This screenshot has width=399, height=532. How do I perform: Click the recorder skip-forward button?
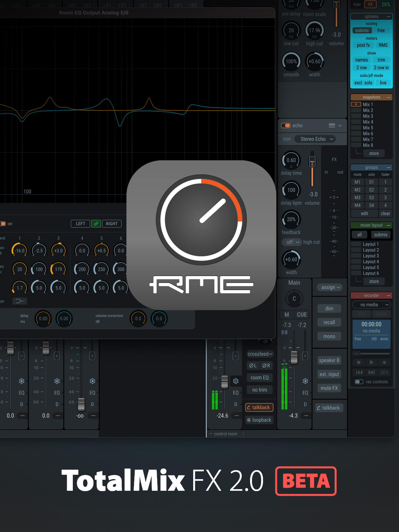pyautogui.click(x=371, y=372)
